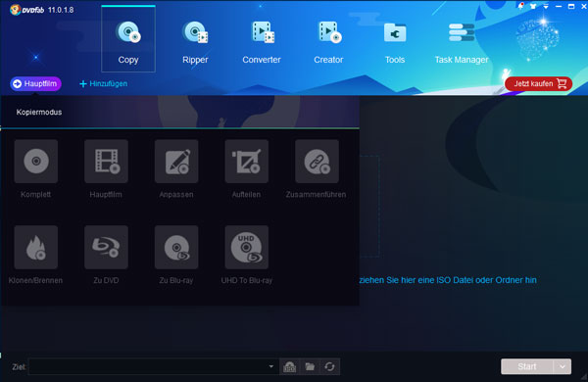Image resolution: width=588 pixels, height=382 pixels.
Task: Open the Copy module
Action: [128, 39]
